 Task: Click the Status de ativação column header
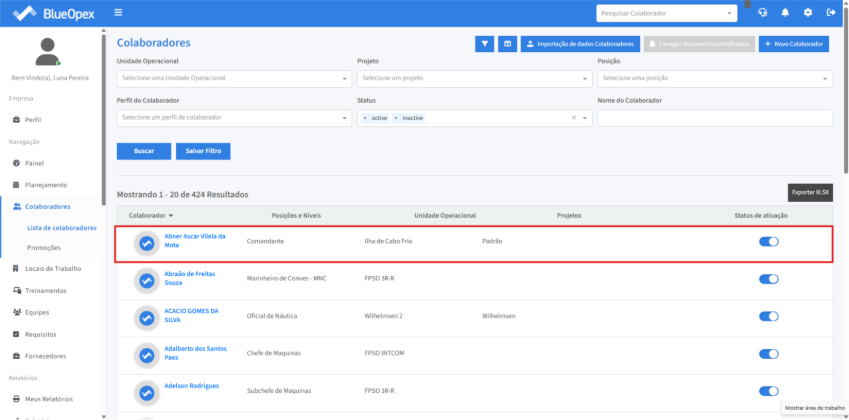coord(761,215)
